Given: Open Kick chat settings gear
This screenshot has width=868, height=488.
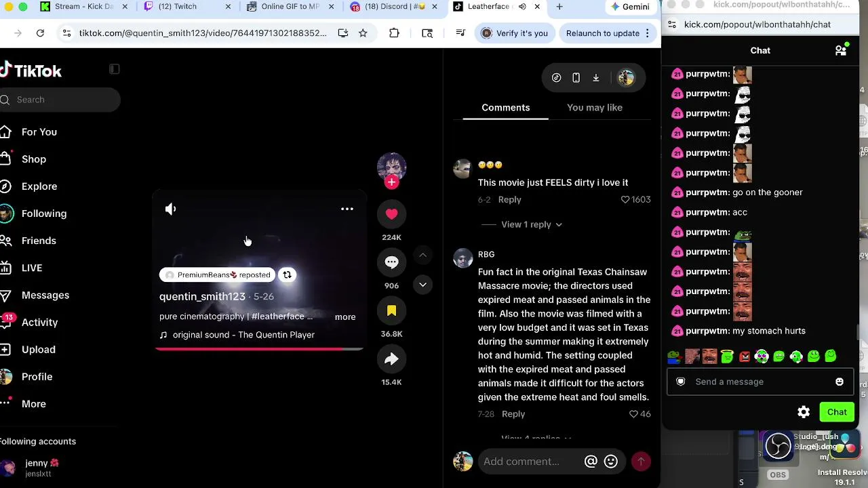Looking at the screenshot, I should pyautogui.click(x=804, y=412).
